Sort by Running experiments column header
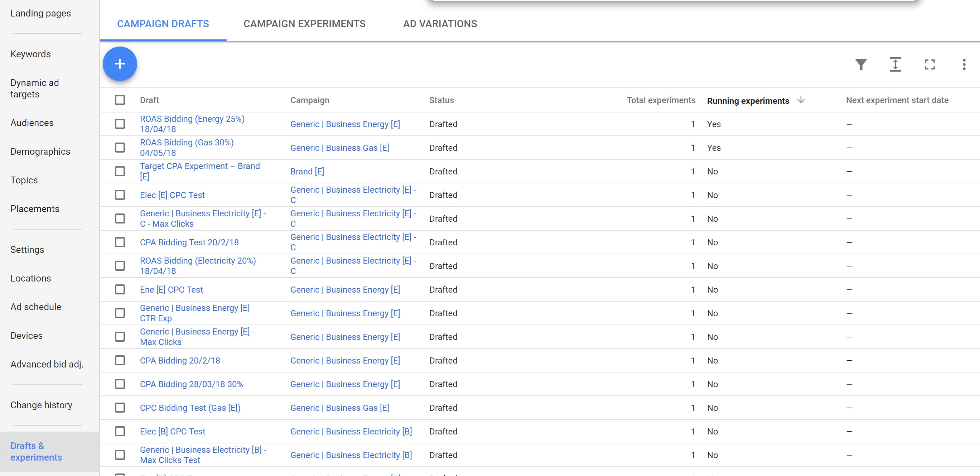980x476 pixels. (x=748, y=101)
